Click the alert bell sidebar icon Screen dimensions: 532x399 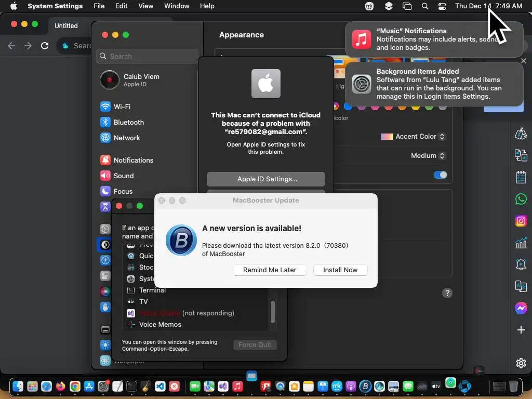point(521,264)
